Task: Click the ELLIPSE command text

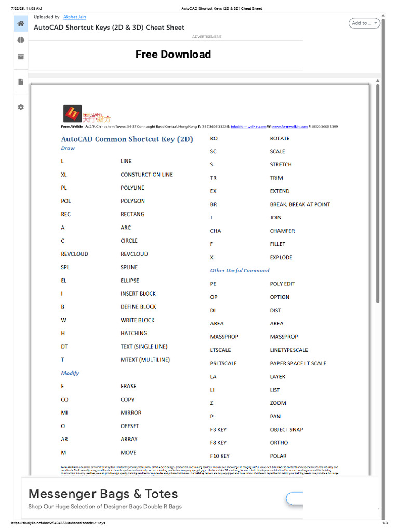Action: [x=129, y=280]
